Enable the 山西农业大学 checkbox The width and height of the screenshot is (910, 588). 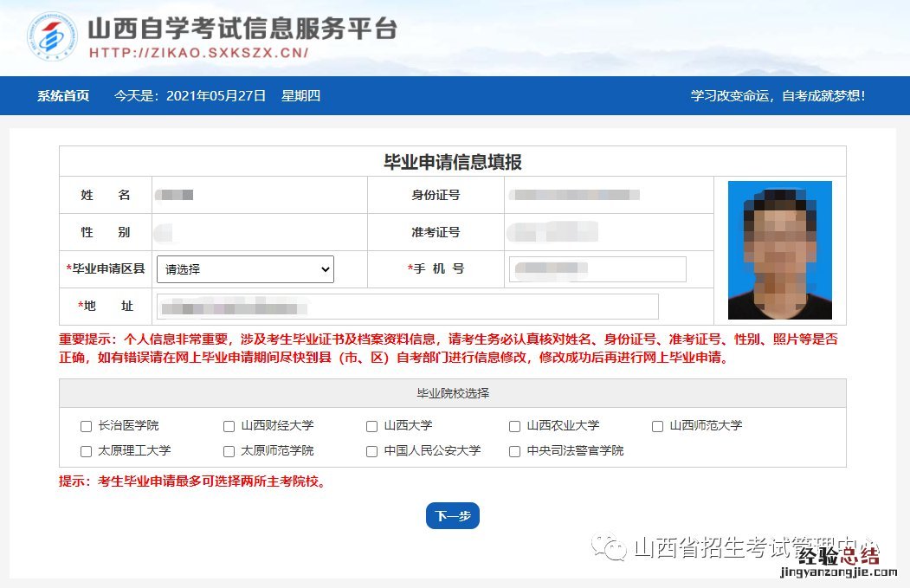(514, 426)
